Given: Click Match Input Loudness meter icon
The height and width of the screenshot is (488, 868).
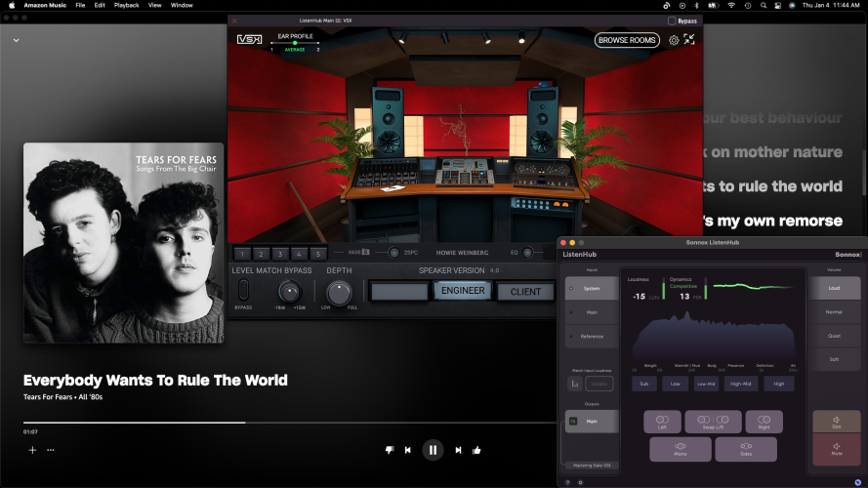Looking at the screenshot, I should coord(575,384).
